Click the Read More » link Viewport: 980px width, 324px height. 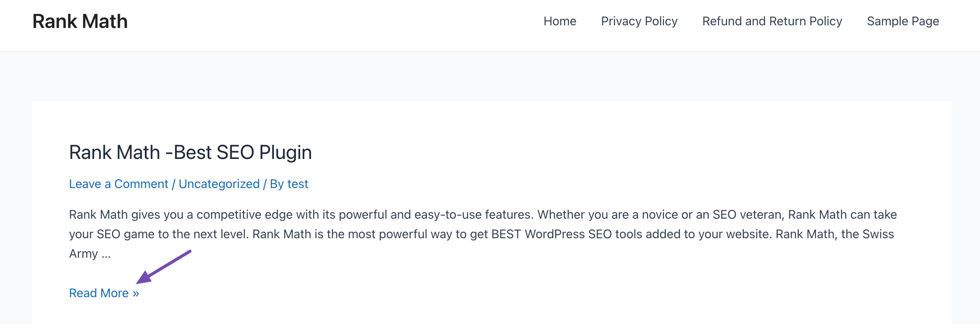pos(104,293)
